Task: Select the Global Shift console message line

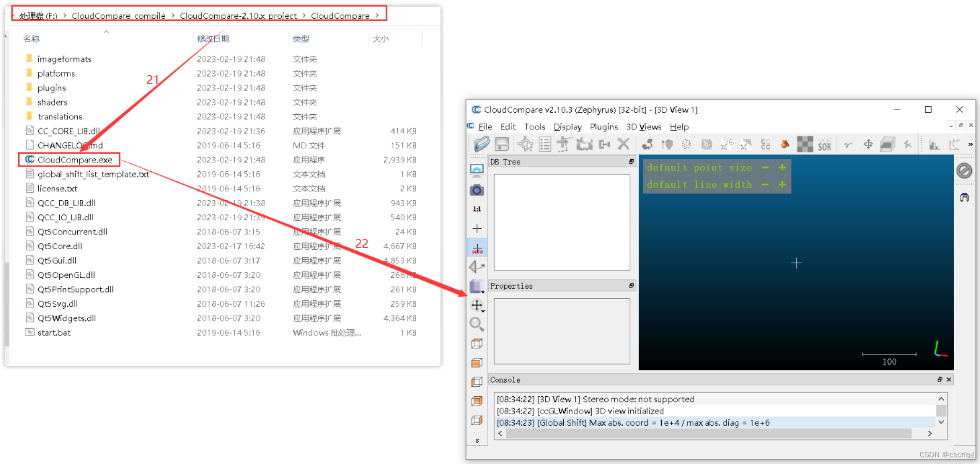Action: (x=715, y=422)
